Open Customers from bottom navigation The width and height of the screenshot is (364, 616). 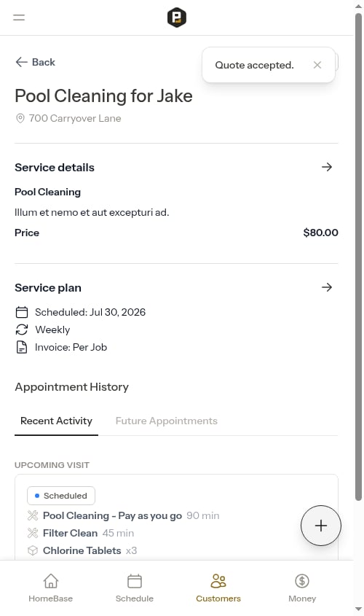(x=218, y=588)
